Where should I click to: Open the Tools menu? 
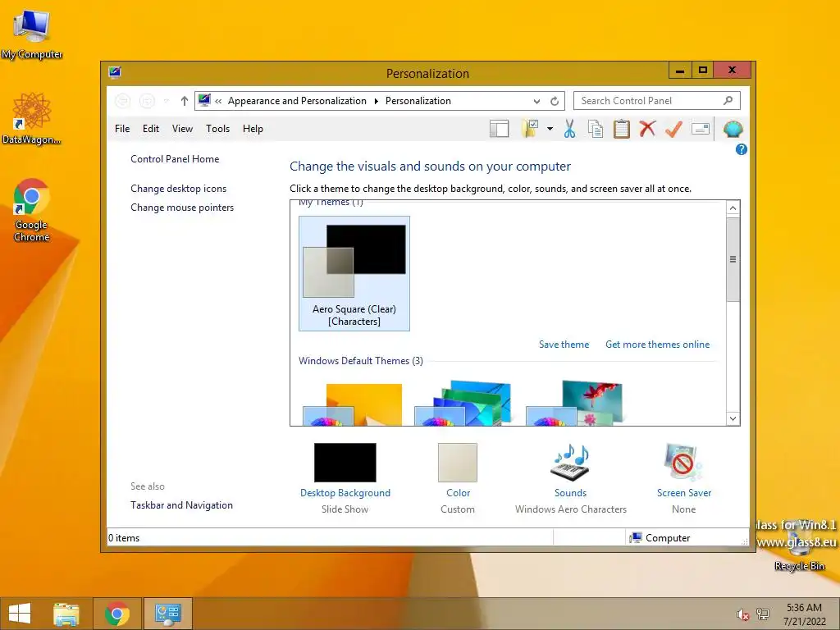(x=217, y=129)
